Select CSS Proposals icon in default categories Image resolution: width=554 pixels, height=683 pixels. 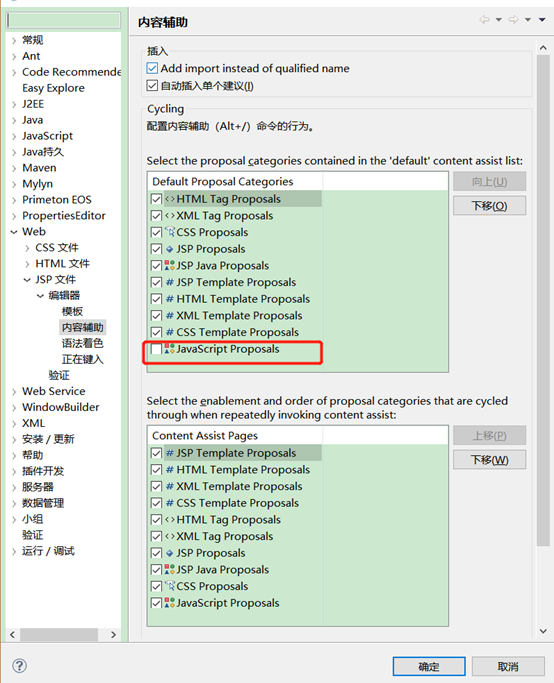point(170,232)
